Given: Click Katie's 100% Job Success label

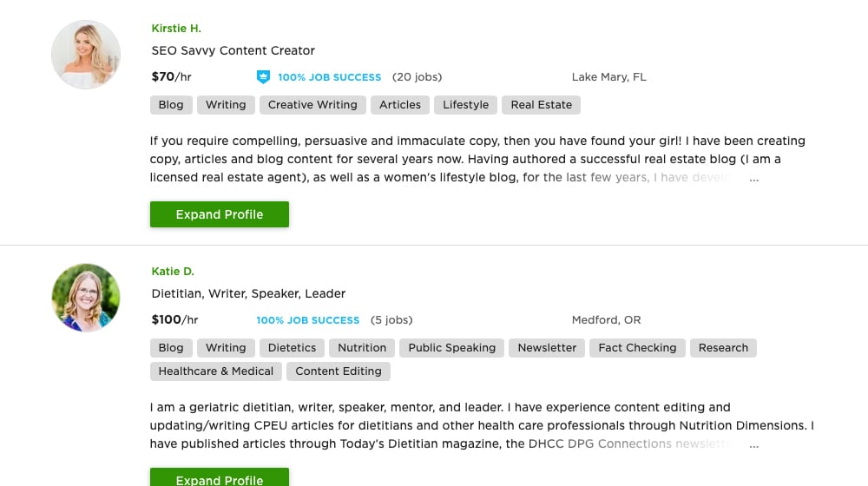Looking at the screenshot, I should (308, 320).
